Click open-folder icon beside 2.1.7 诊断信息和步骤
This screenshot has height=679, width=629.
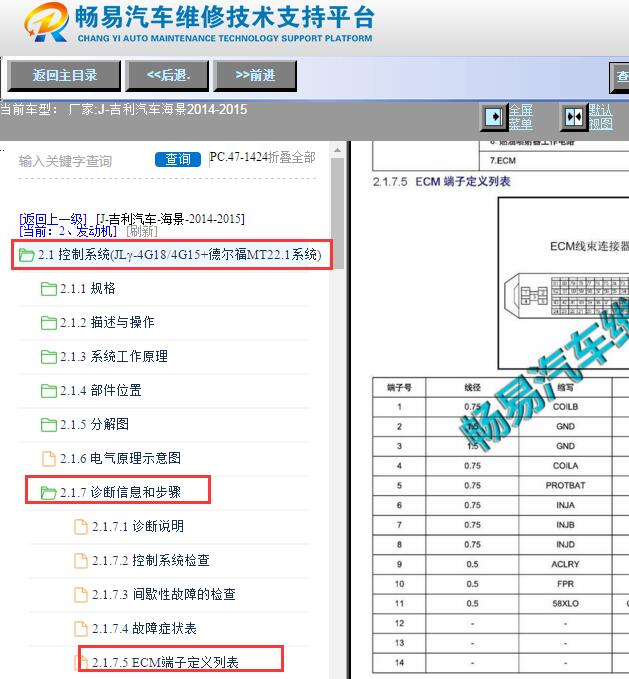[48, 492]
